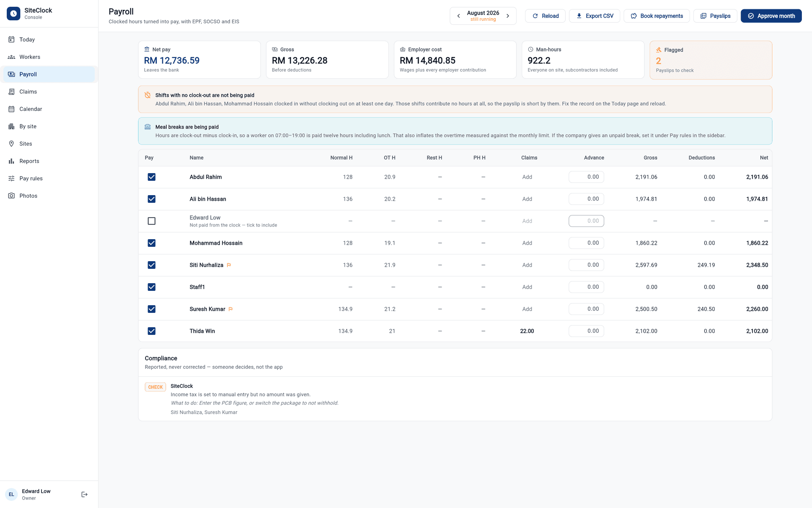Click the Calendar grid icon in sidebar

[x=11, y=109]
